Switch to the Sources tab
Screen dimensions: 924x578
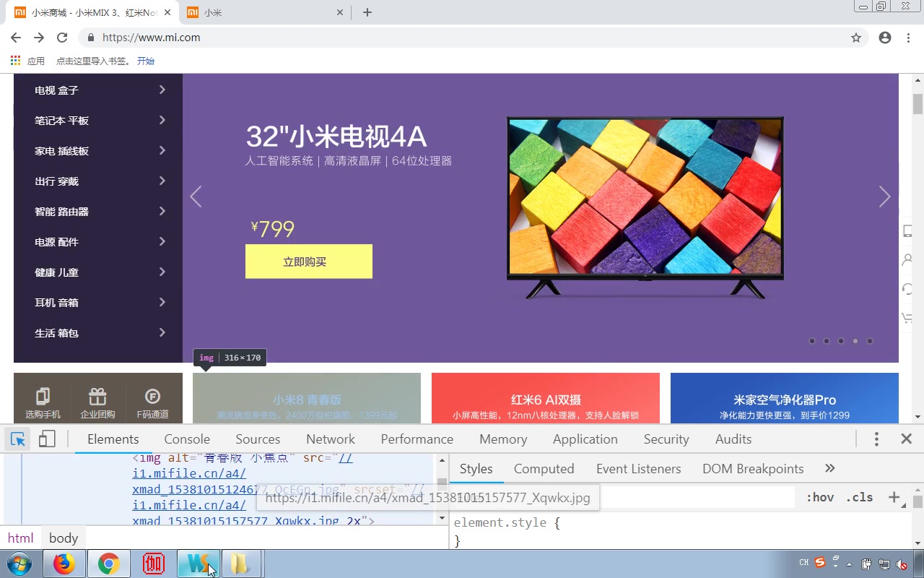[258, 439]
